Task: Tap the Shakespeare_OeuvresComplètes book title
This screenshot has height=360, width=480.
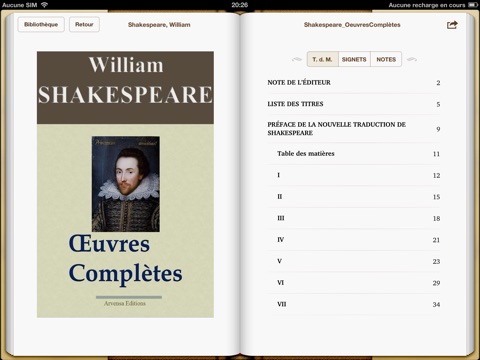Action: click(x=352, y=25)
